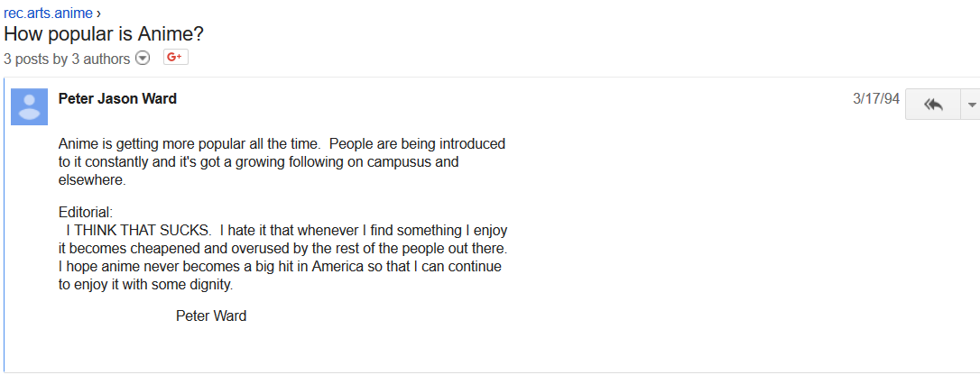Click the line mentioning America big hit

coord(280,267)
